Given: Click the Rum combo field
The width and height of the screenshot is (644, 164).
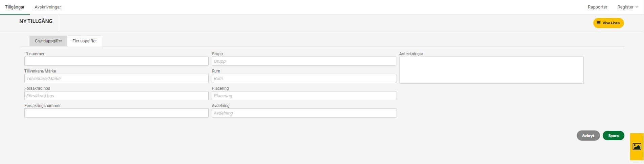Looking at the screenshot, I should (304, 79).
